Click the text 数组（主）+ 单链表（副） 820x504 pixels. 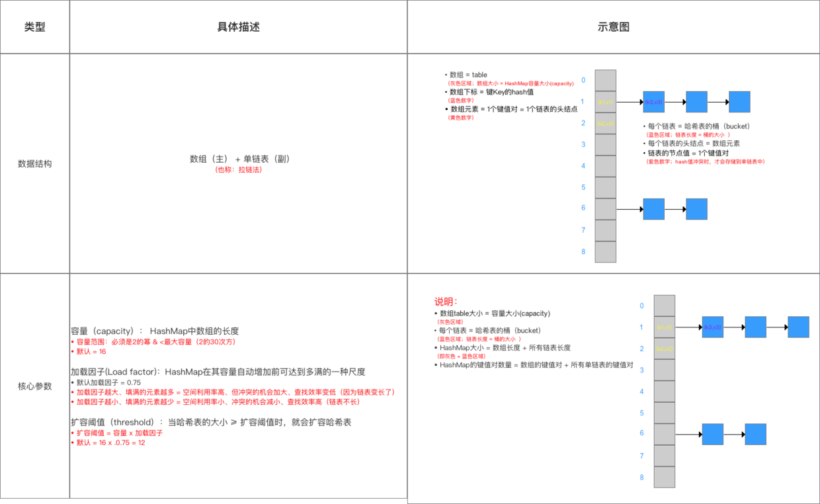coord(238,159)
